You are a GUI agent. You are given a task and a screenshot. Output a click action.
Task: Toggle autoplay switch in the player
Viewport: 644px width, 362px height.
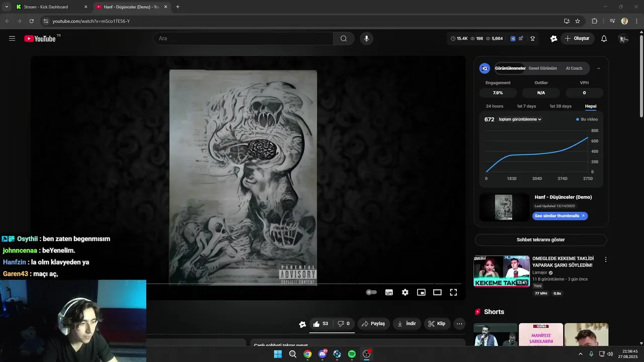tap(371, 292)
